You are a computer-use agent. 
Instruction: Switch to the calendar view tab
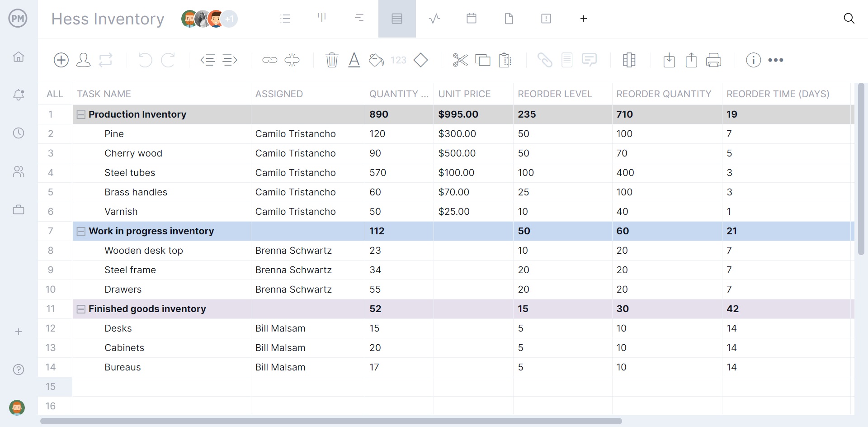pyautogui.click(x=472, y=19)
